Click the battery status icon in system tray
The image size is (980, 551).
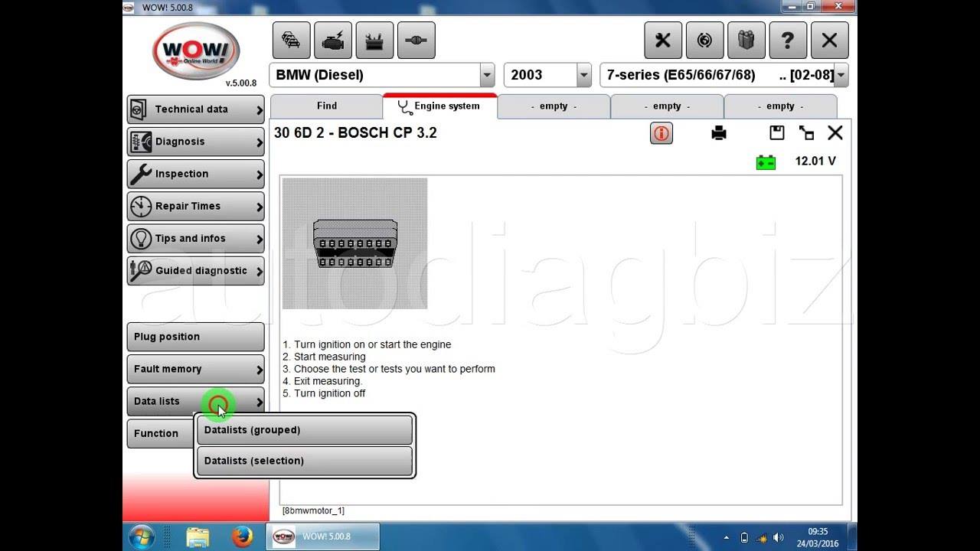point(744,537)
